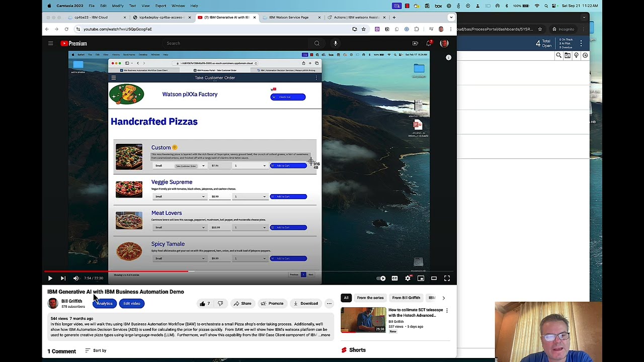
Task: Bookmark this page with the star
Action: coord(363,29)
